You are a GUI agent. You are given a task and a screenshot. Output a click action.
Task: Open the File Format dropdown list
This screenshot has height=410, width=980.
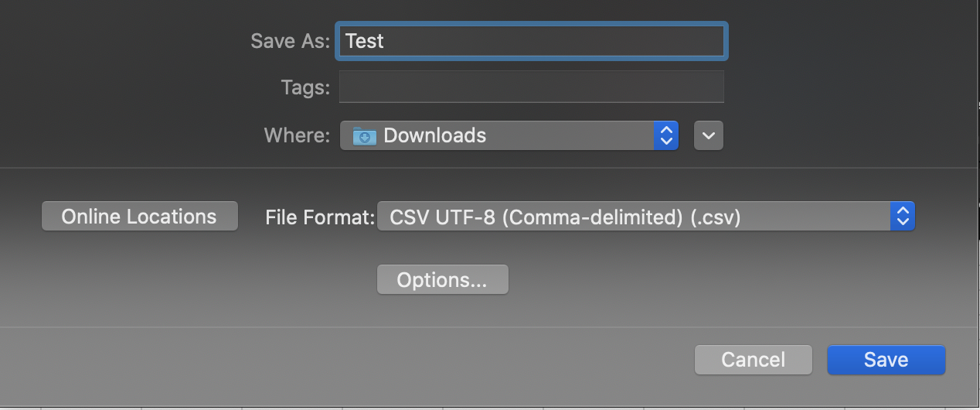(646, 217)
